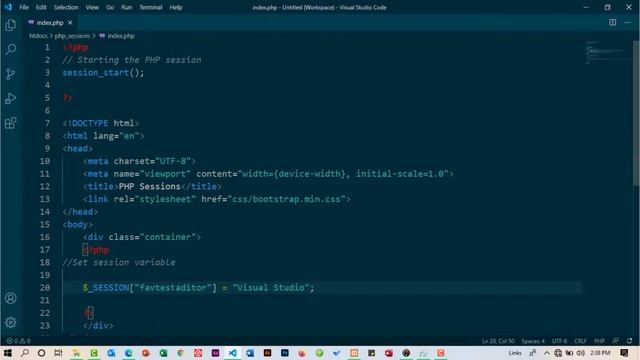Click htdocs in the breadcrumb

click(38, 36)
